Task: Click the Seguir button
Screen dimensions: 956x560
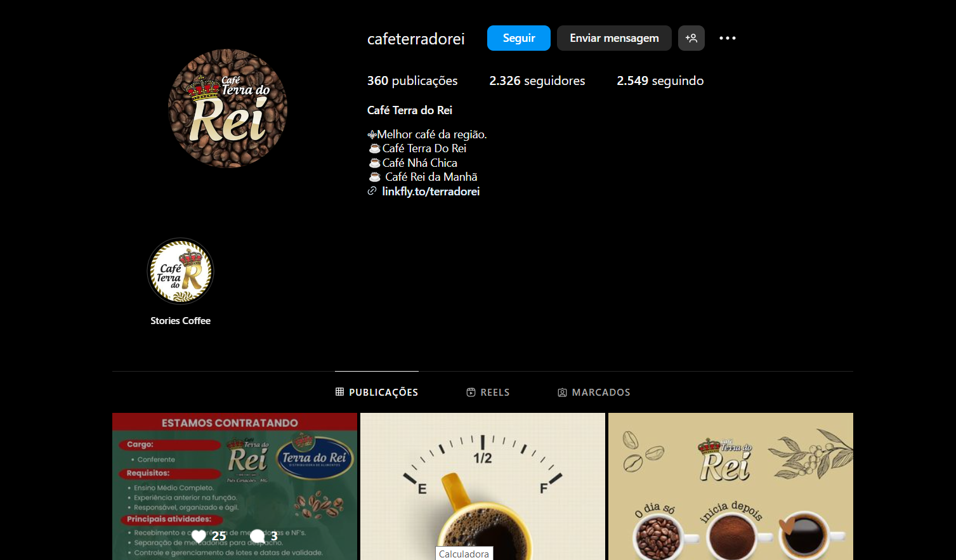Action: click(519, 38)
